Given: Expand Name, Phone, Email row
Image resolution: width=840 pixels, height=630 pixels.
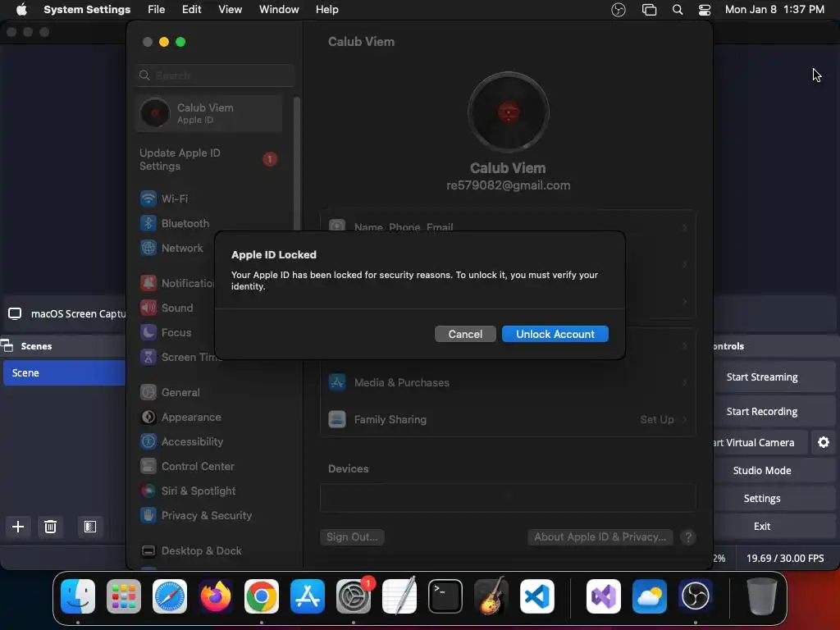Looking at the screenshot, I should [507, 226].
